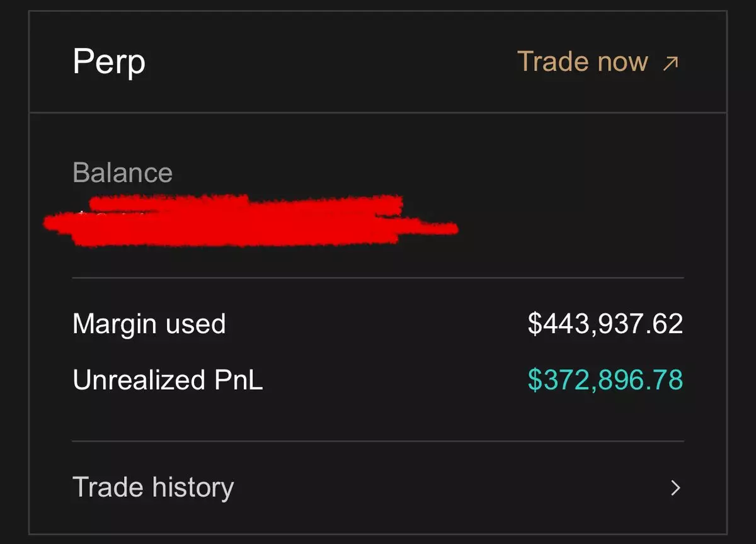This screenshot has width=756, height=544.
Task: Select the Margin used label
Action: (149, 324)
